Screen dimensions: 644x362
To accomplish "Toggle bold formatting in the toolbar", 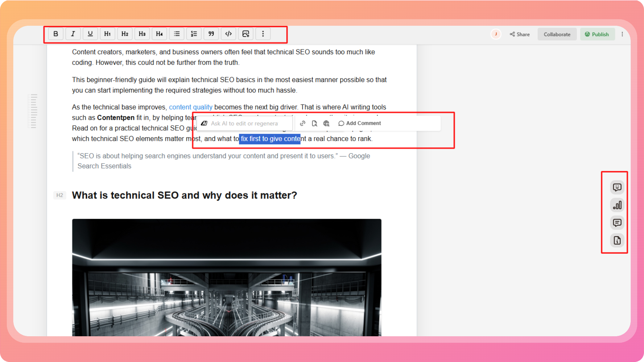I will click(56, 34).
